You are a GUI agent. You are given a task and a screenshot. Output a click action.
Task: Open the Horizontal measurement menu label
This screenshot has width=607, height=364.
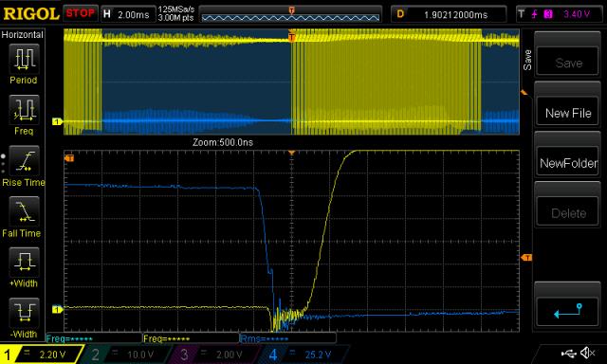click(x=23, y=35)
